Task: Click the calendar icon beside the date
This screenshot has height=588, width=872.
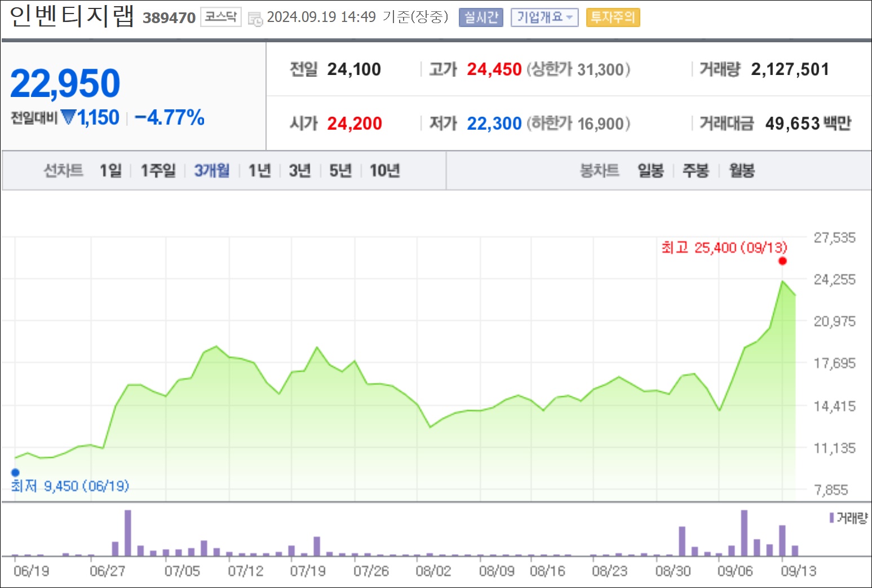Action: point(255,19)
